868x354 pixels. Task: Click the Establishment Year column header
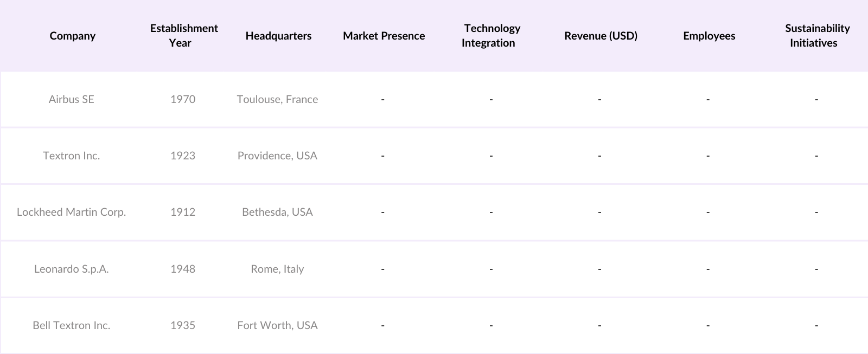click(183, 36)
